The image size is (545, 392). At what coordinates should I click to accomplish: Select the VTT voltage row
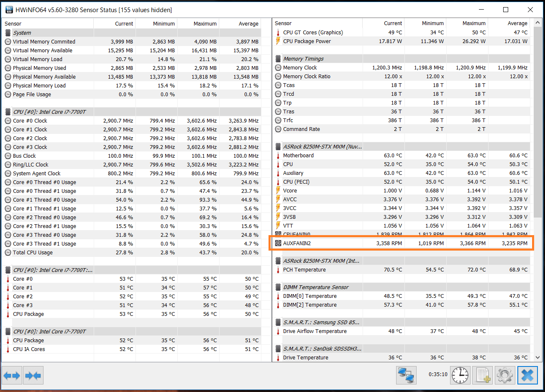coord(402,225)
